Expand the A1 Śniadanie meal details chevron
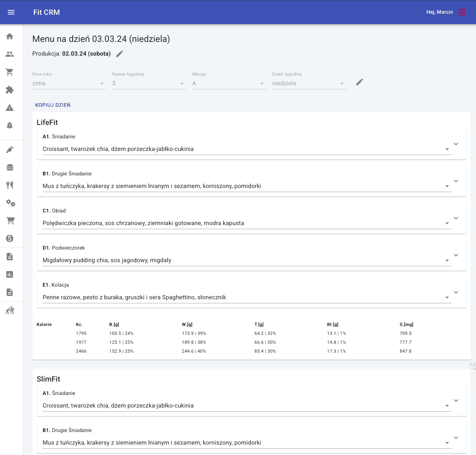 456,144
